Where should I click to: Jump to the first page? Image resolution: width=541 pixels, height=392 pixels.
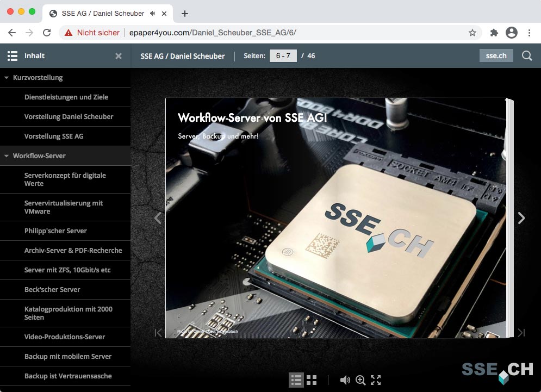158,333
